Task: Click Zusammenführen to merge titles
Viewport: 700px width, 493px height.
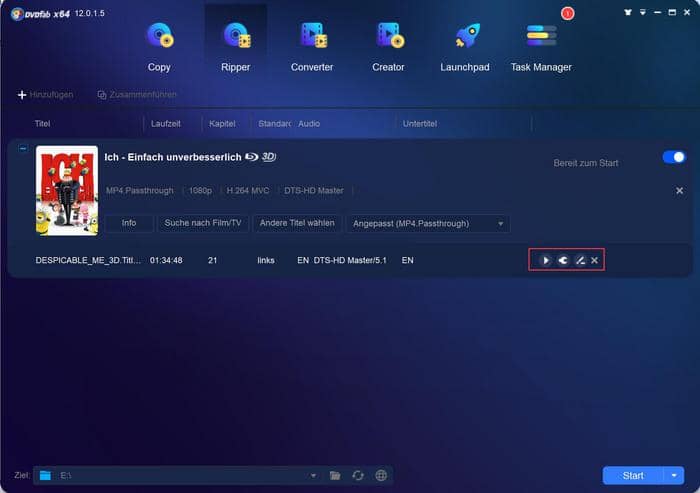Action: [x=137, y=95]
